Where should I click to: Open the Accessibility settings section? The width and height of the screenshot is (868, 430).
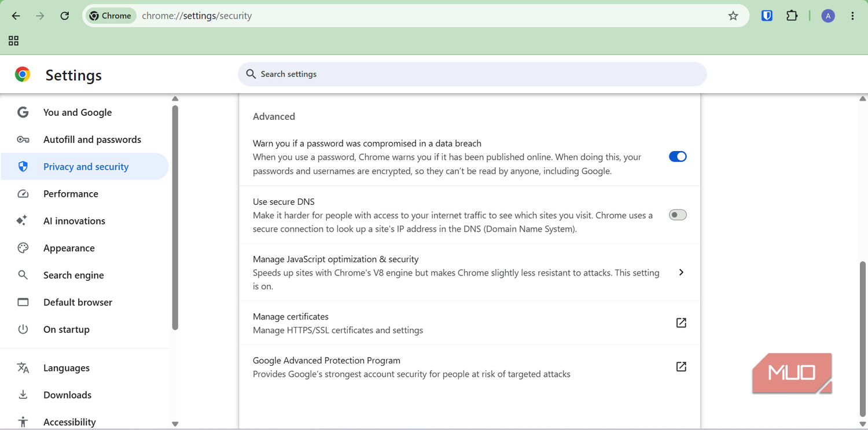coord(85,422)
